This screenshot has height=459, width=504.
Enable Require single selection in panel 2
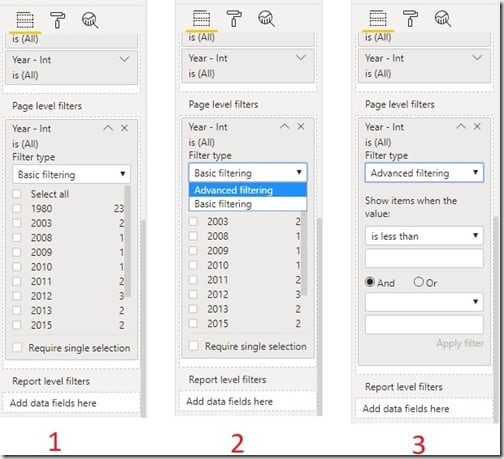(193, 346)
